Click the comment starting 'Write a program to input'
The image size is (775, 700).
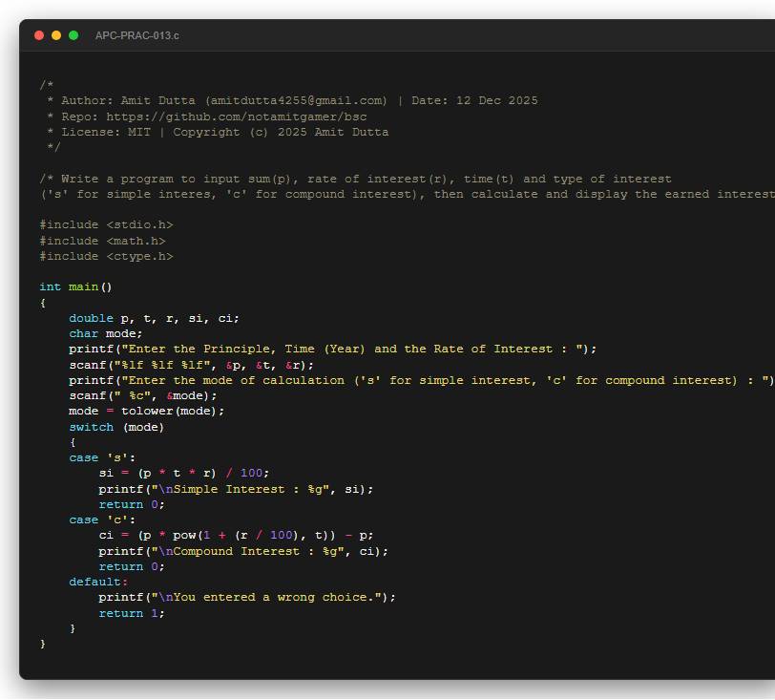(355, 179)
